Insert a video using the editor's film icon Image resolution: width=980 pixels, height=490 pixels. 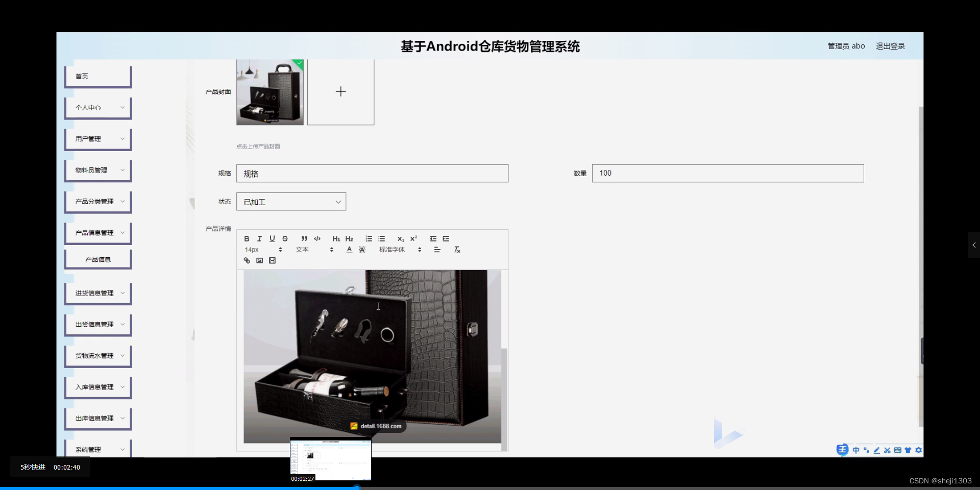click(x=272, y=260)
